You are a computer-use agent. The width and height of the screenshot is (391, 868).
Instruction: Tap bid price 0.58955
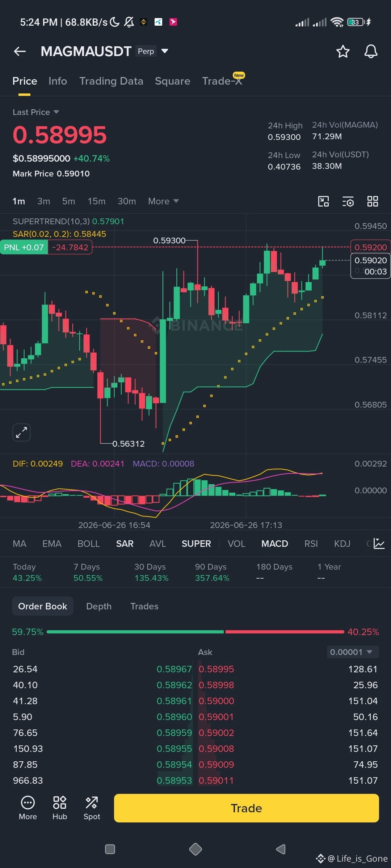174,749
